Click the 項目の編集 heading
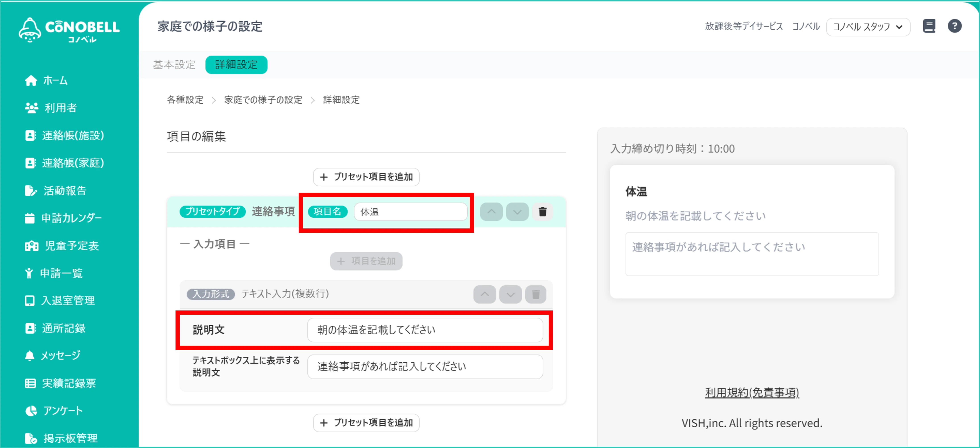The width and height of the screenshot is (980, 448). (196, 136)
